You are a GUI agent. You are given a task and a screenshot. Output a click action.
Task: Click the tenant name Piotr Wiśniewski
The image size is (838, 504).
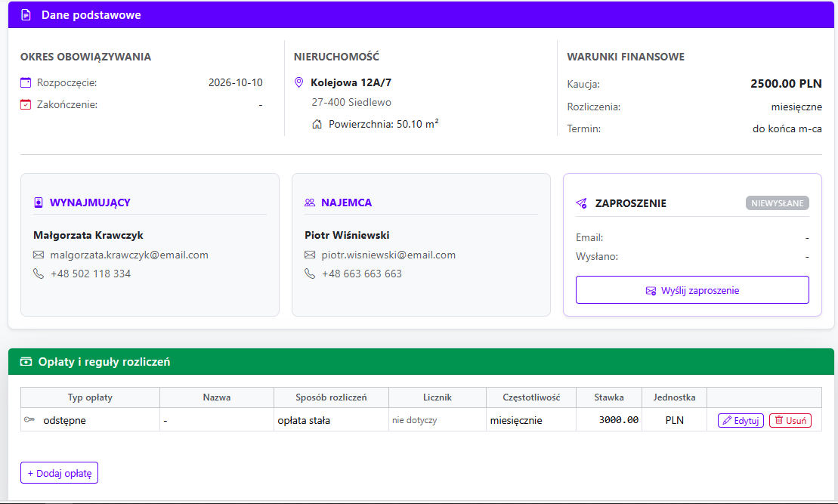coord(347,235)
